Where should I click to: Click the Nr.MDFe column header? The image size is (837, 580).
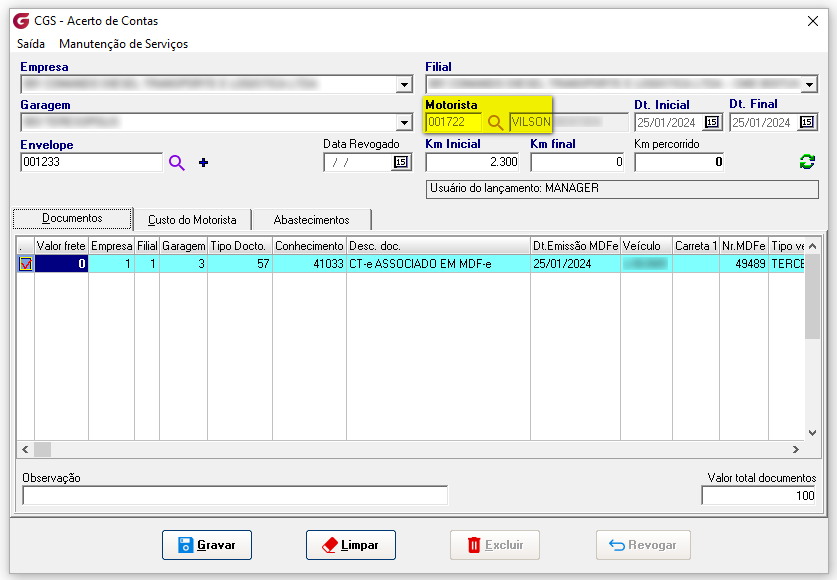coord(744,246)
